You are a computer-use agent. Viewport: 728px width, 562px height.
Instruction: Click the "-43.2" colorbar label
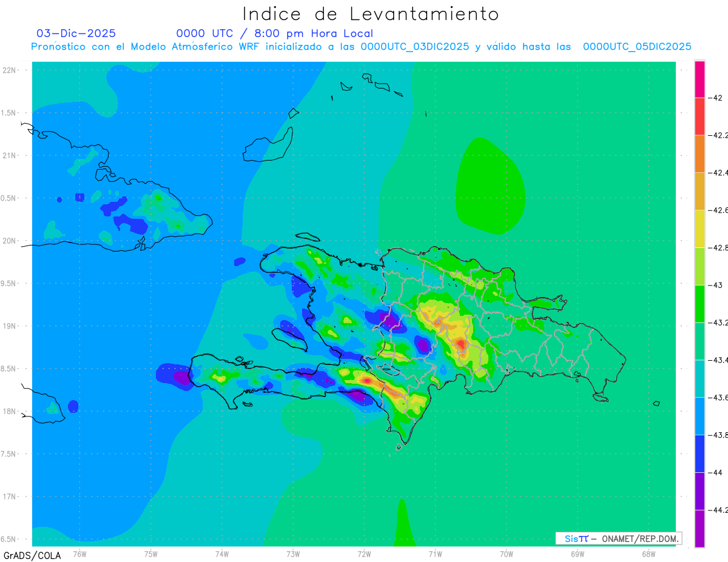(x=718, y=323)
